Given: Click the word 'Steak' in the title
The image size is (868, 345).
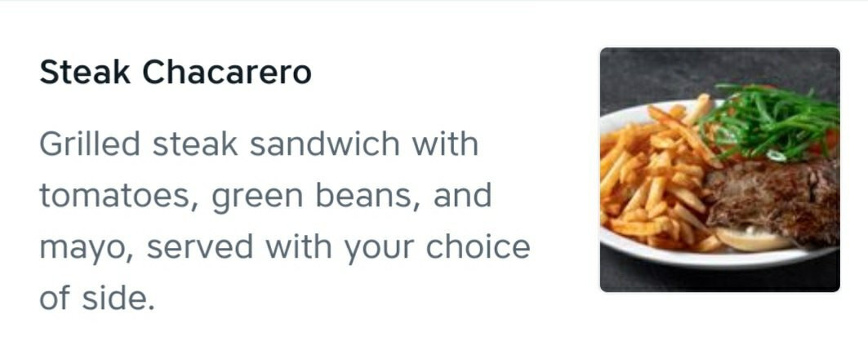Looking at the screenshot, I should 85,73.
